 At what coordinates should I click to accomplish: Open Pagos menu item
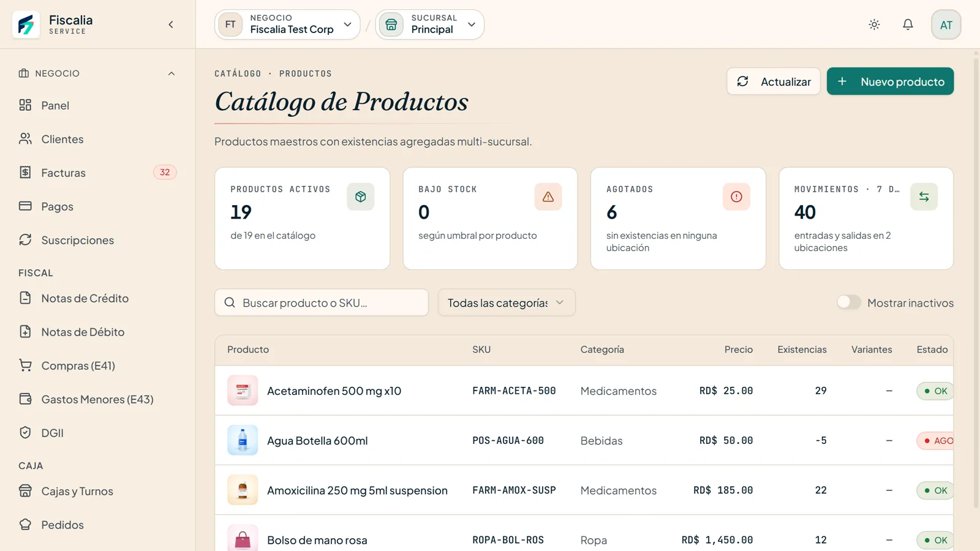[98, 206]
